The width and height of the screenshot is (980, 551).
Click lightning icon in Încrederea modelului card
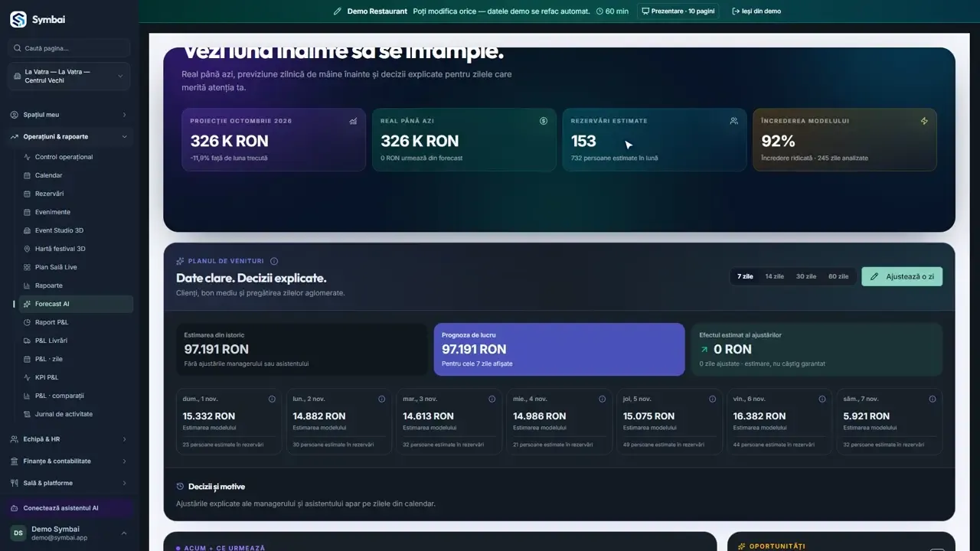click(924, 121)
